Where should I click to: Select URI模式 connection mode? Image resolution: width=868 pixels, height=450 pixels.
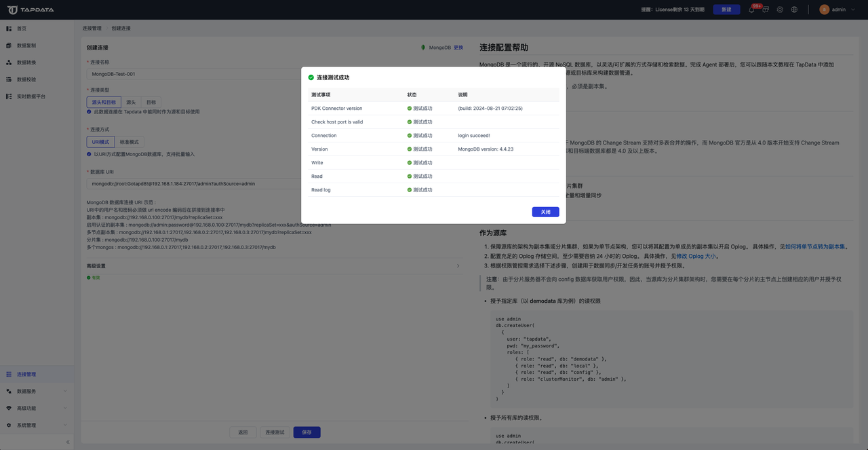pos(100,142)
